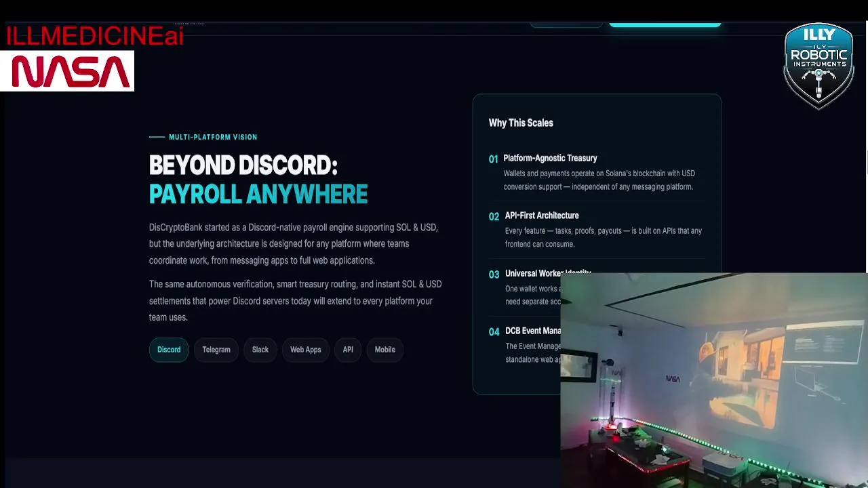868x488 pixels.
Task: Select the Mobile platform chip
Action: [x=385, y=350]
